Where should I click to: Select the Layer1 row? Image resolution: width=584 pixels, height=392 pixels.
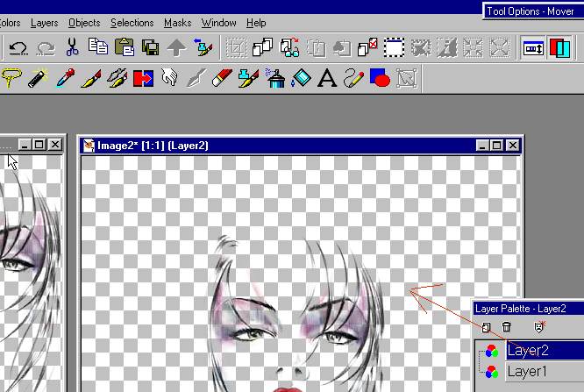pos(545,372)
